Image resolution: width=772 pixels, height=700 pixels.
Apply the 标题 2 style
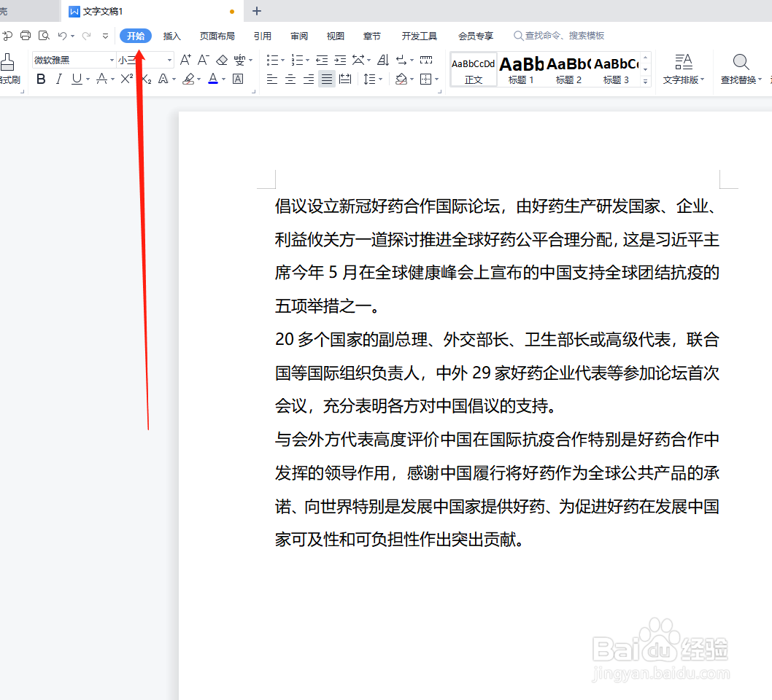pos(568,69)
